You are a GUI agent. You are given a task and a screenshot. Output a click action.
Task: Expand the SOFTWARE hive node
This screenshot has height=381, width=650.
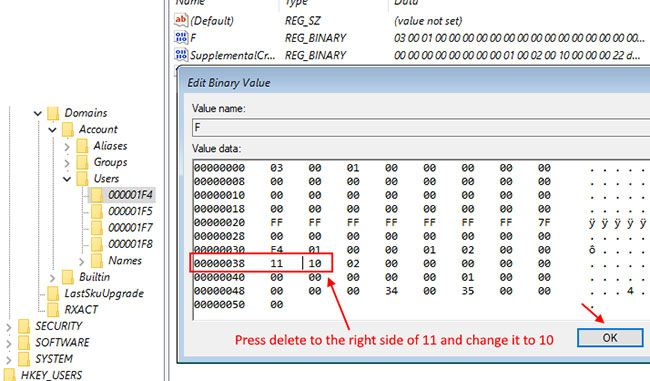8,343
